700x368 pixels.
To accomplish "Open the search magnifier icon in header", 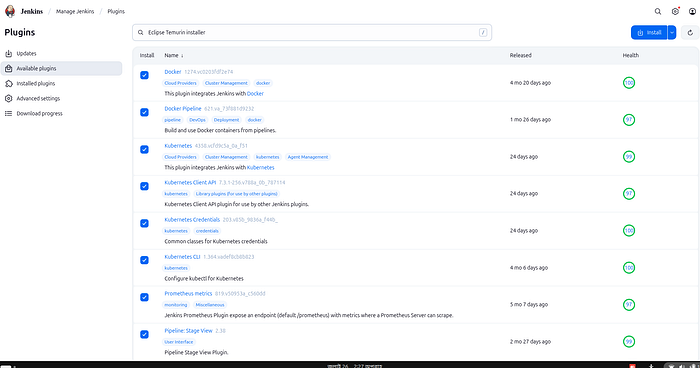I will tap(658, 12).
